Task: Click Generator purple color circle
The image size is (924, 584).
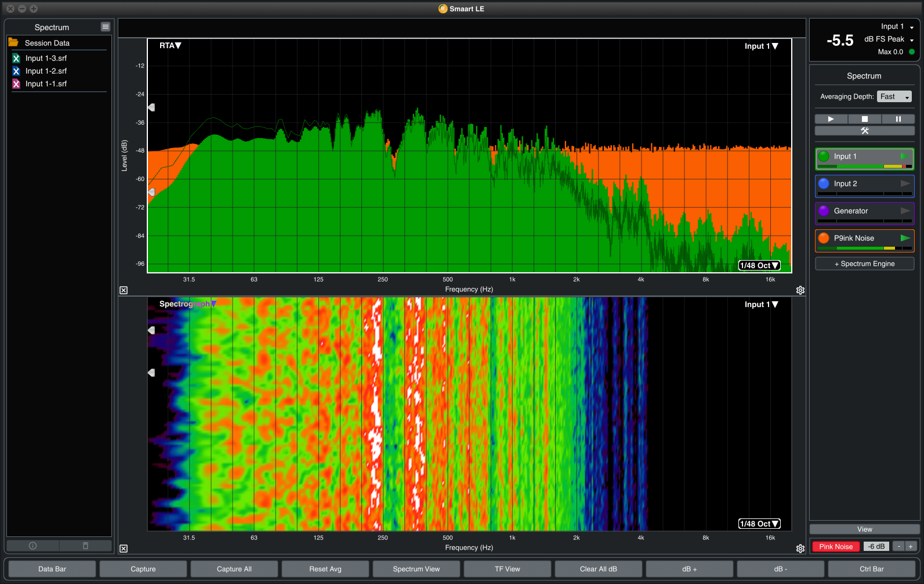Action: (824, 211)
